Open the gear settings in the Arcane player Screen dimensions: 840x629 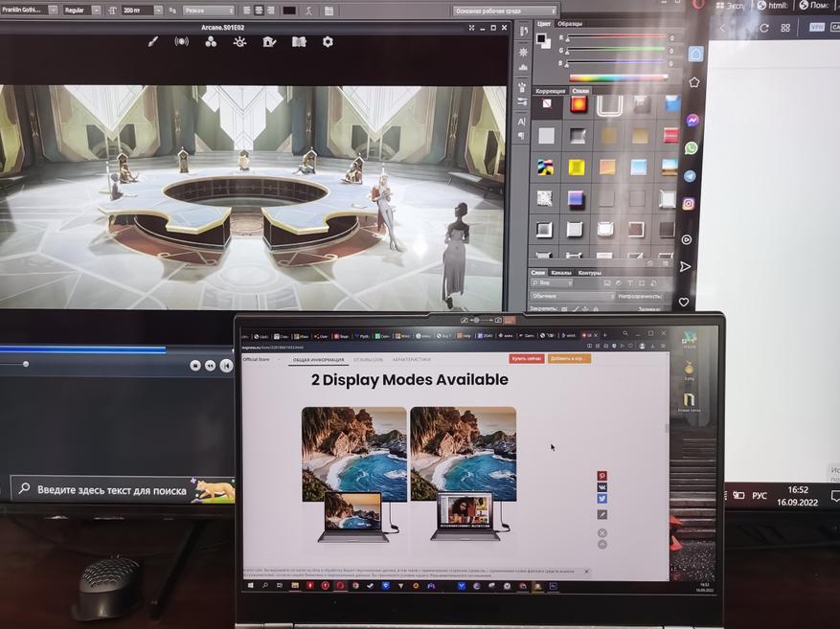point(328,42)
